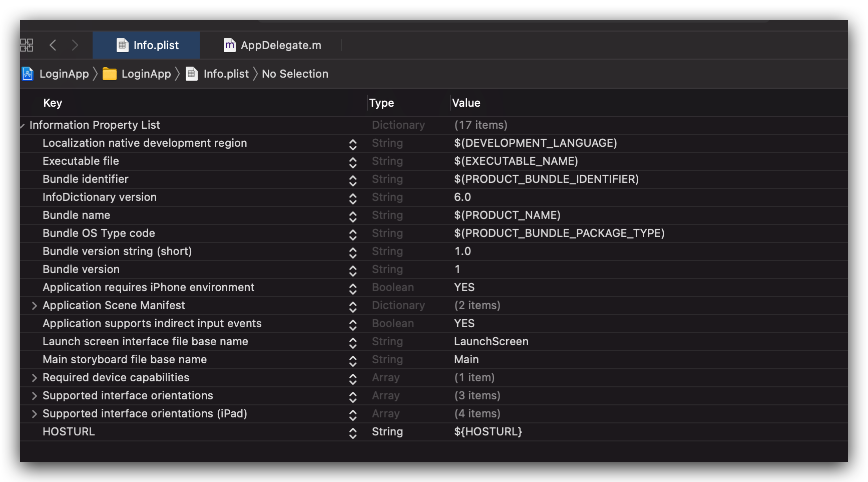Image resolution: width=868 pixels, height=482 pixels.
Task: Open key stepper for Bundle name
Action: (353, 216)
